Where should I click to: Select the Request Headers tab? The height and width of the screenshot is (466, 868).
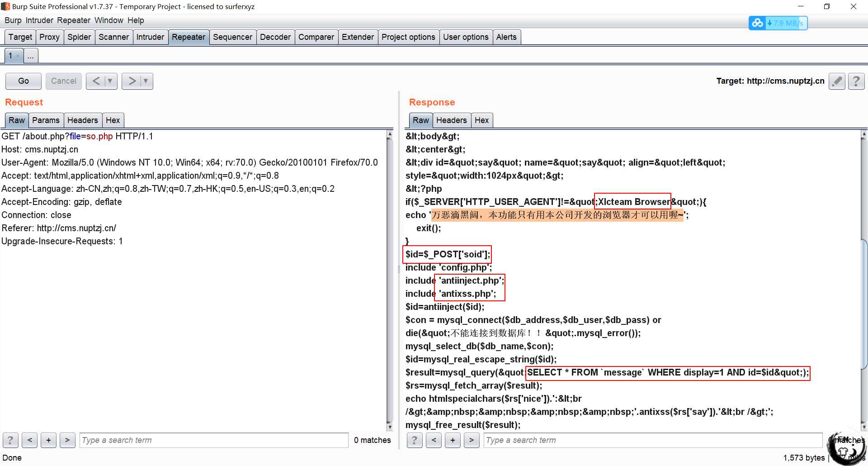click(83, 120)
